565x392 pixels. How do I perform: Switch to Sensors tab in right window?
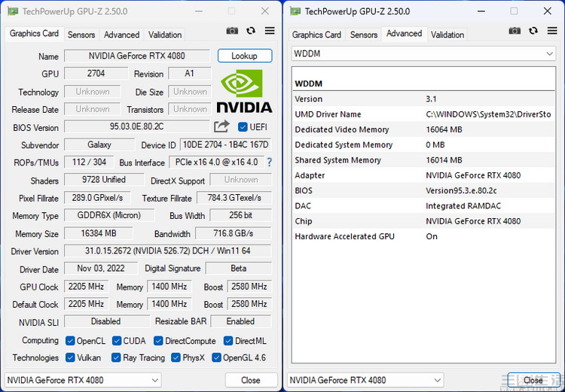(x=364, y=35)
